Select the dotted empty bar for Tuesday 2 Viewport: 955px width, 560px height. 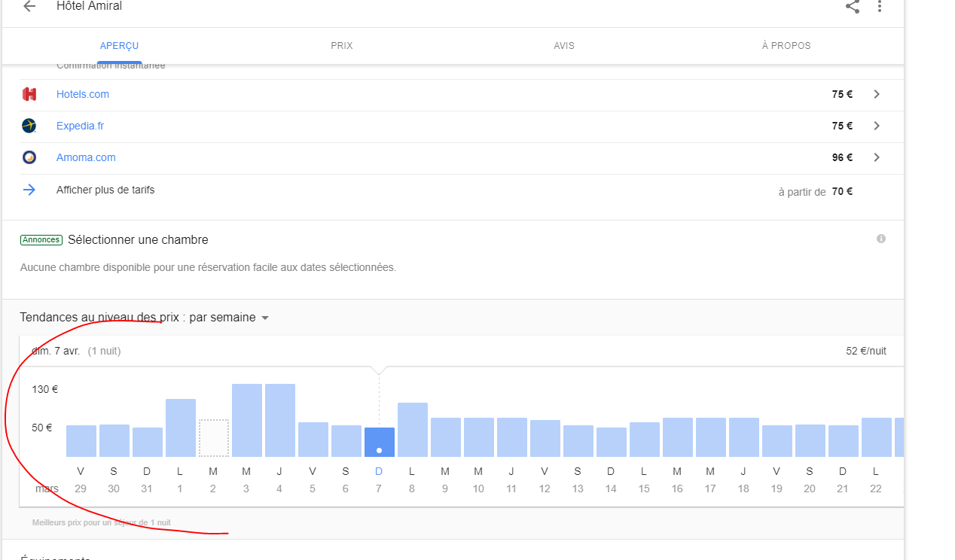pos(213,437)
